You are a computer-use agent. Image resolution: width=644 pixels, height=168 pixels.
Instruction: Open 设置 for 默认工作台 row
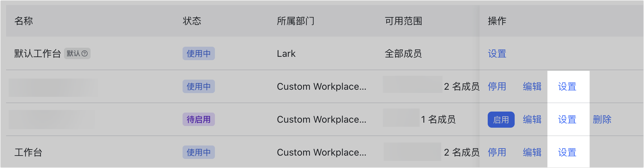[497, 54]
